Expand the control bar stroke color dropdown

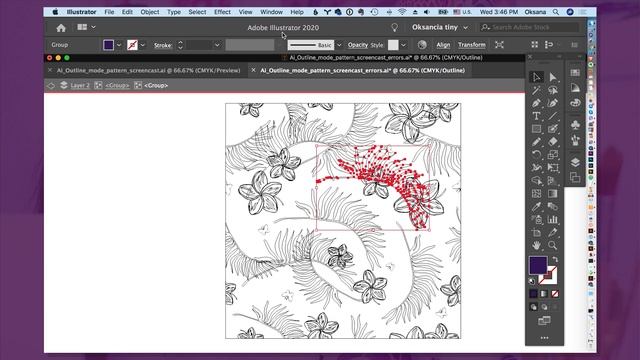pyautogui.click(x=142, y=45)
